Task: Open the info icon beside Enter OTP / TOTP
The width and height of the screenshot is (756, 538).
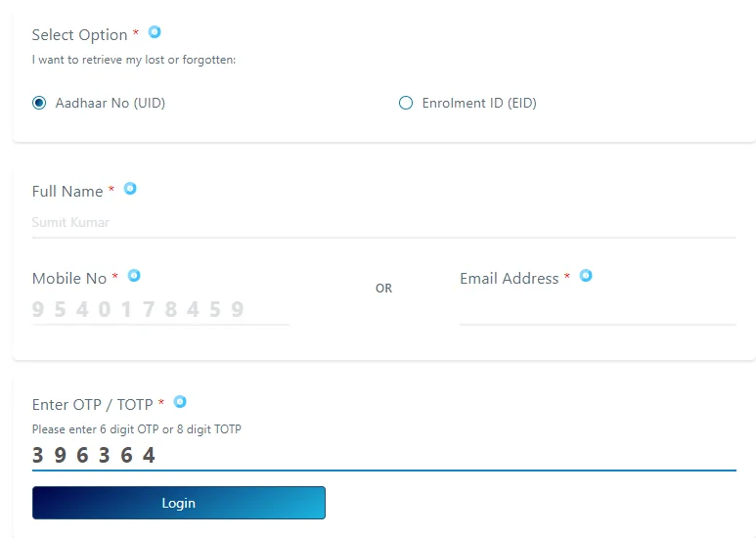Action: [x=180, y=402]
